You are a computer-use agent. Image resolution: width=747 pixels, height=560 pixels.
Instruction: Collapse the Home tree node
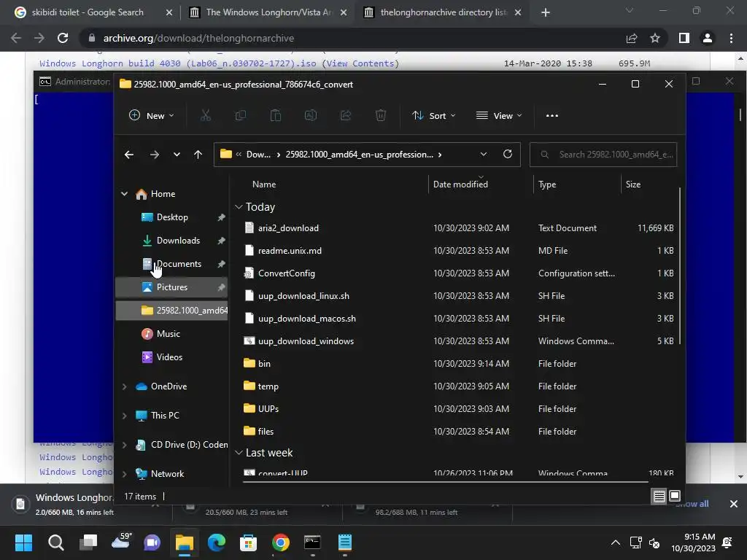tap(124, 194)
